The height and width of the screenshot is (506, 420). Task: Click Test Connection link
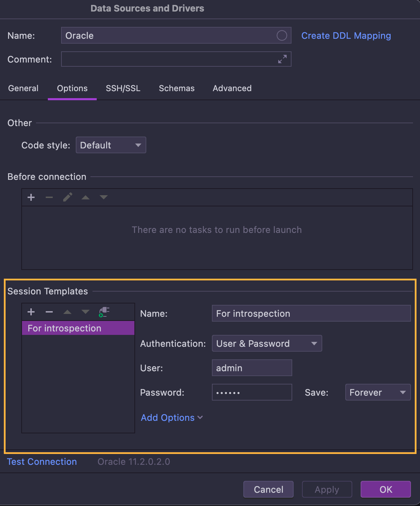pos(42,462)
